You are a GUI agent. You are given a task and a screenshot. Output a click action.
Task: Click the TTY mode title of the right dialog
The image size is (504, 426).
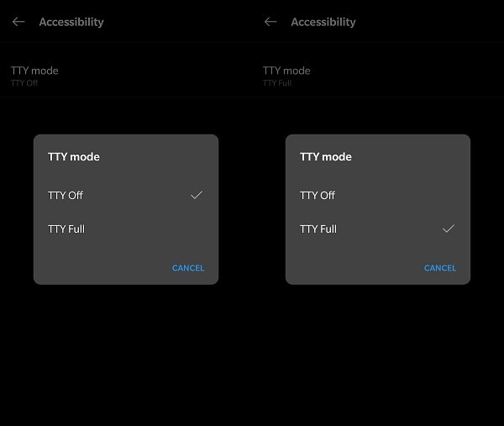click(326, 156)
